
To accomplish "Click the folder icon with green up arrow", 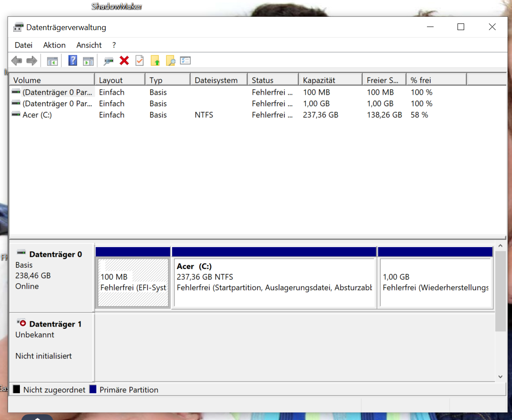I will click(x=155, y=61).
